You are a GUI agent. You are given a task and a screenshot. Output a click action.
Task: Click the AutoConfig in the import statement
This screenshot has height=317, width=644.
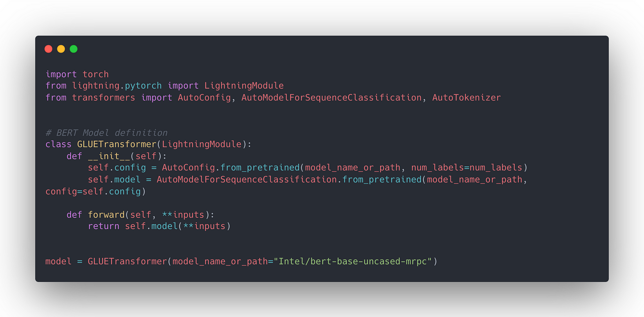click(204, 97)
